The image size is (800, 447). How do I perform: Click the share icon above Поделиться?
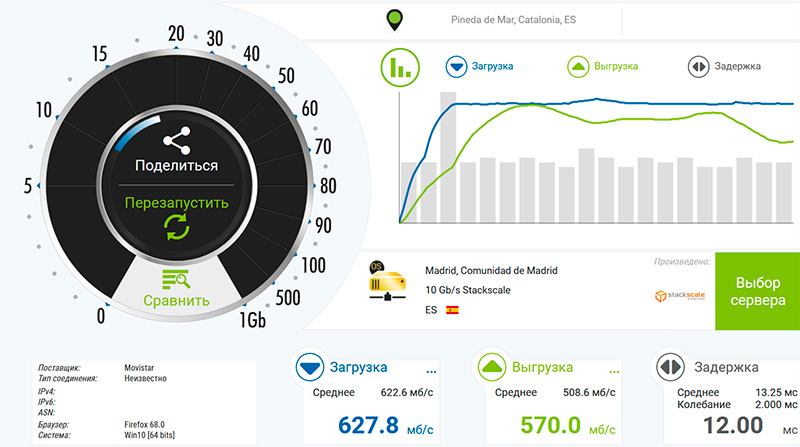[x=176, y=140]
